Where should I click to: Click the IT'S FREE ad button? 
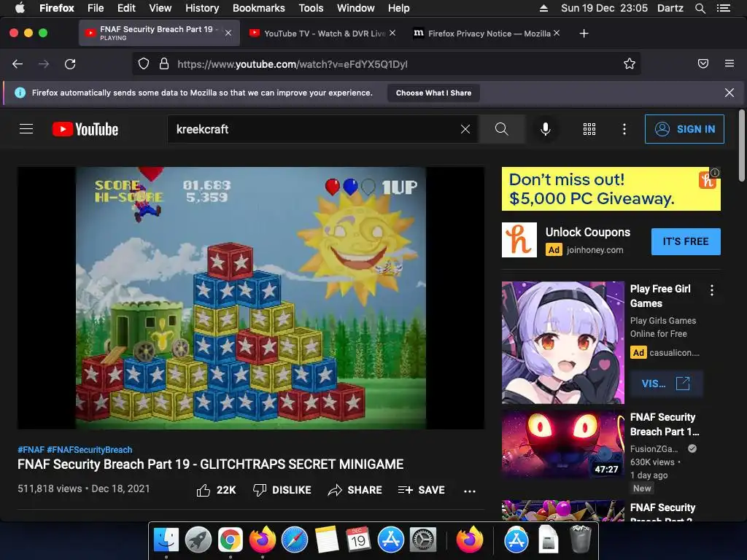click(686, 241)
